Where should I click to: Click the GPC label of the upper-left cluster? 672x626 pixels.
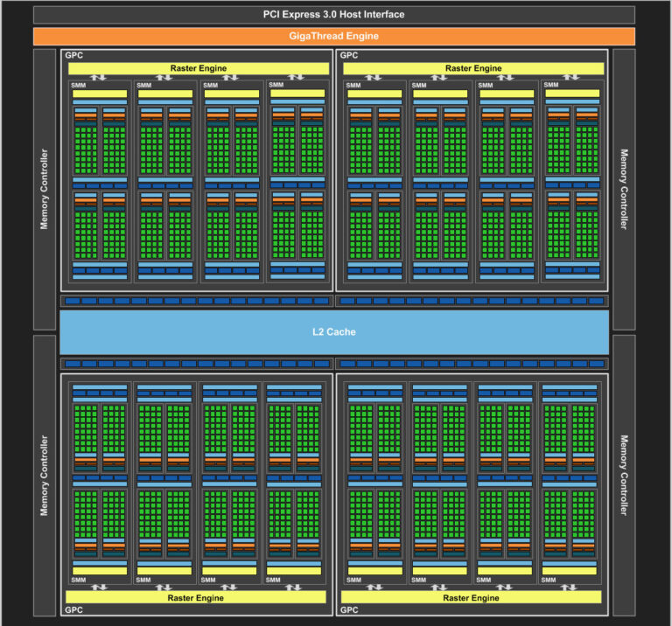(x=73, y=55)
